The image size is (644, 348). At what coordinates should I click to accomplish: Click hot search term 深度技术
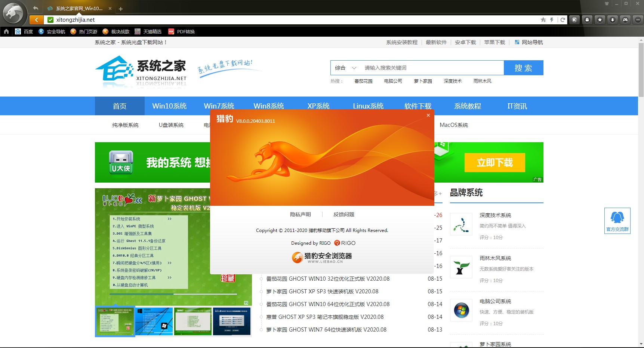453,81
